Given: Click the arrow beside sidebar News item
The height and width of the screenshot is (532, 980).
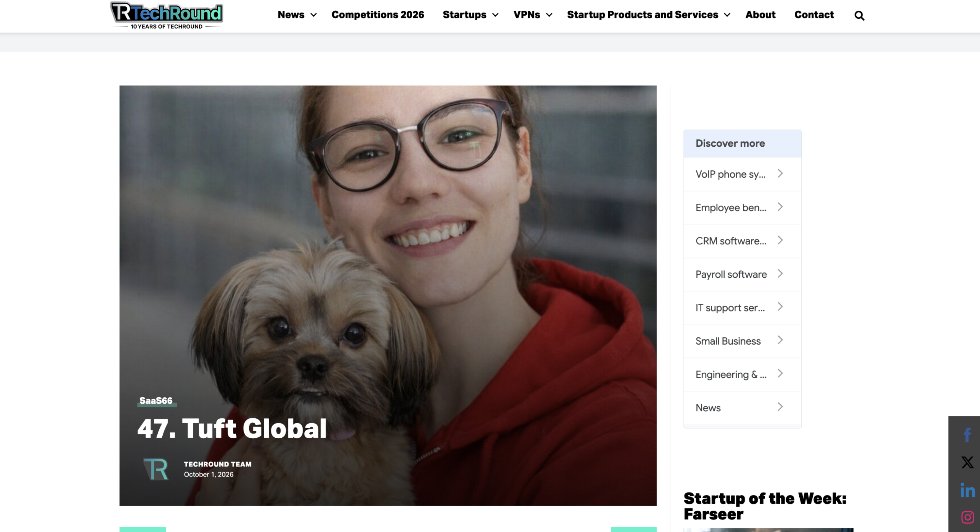Looking at the screenshot, I should (x=780, y=407).
